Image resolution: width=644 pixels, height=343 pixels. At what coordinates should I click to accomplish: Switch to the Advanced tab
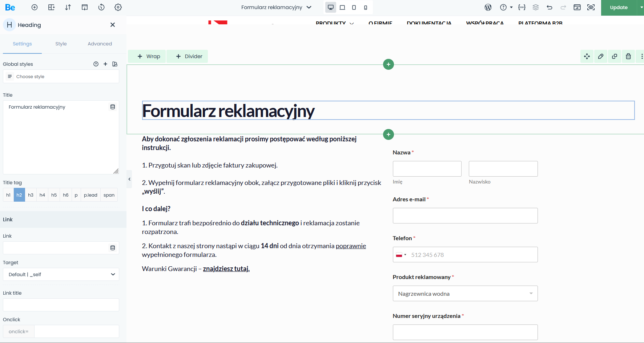pyautogui.click(x=100, y=44)
